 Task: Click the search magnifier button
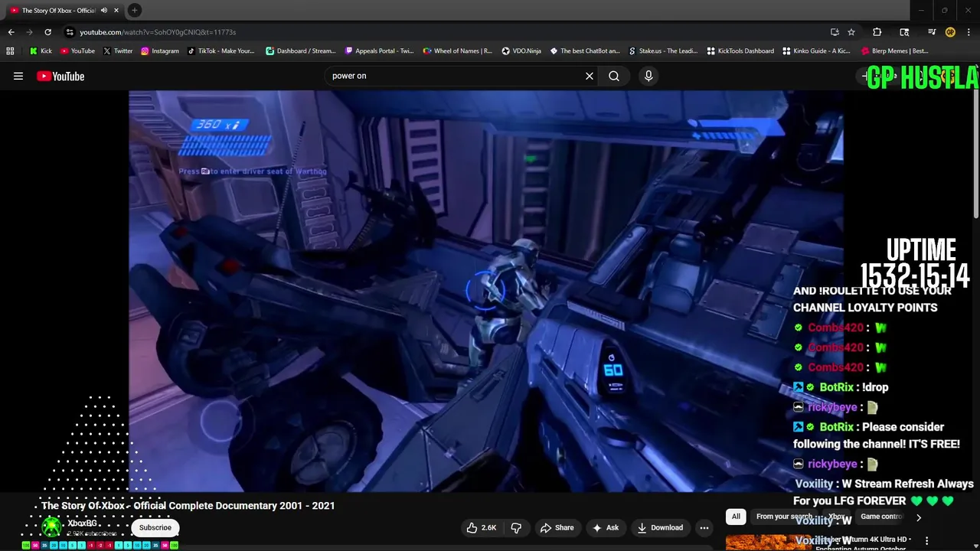tap(614, 76)
